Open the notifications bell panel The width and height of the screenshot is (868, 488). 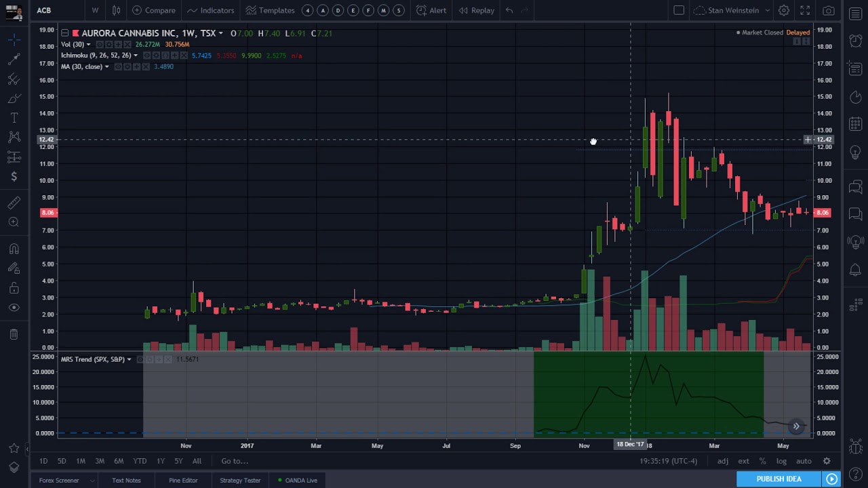tap(856, 270)
